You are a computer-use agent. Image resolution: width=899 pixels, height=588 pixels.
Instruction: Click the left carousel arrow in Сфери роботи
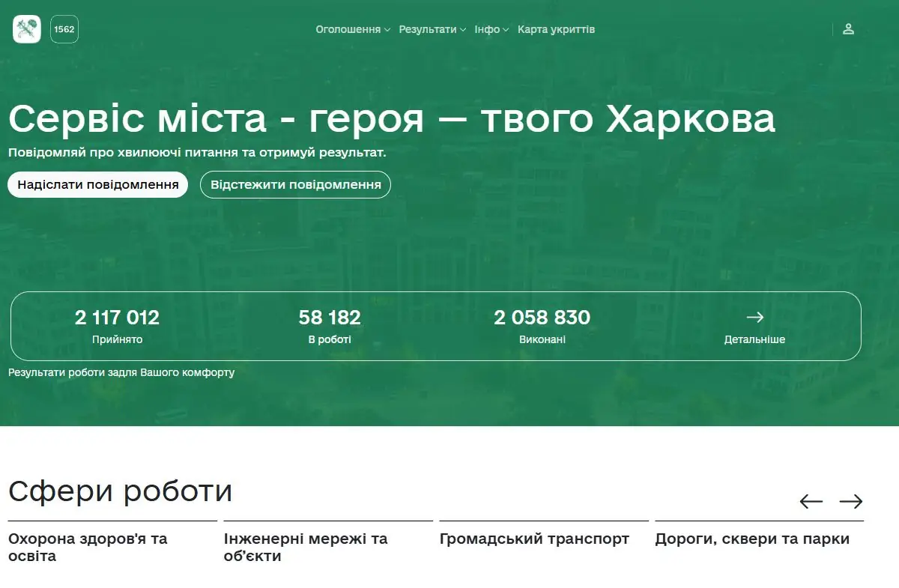coord(811,500)
